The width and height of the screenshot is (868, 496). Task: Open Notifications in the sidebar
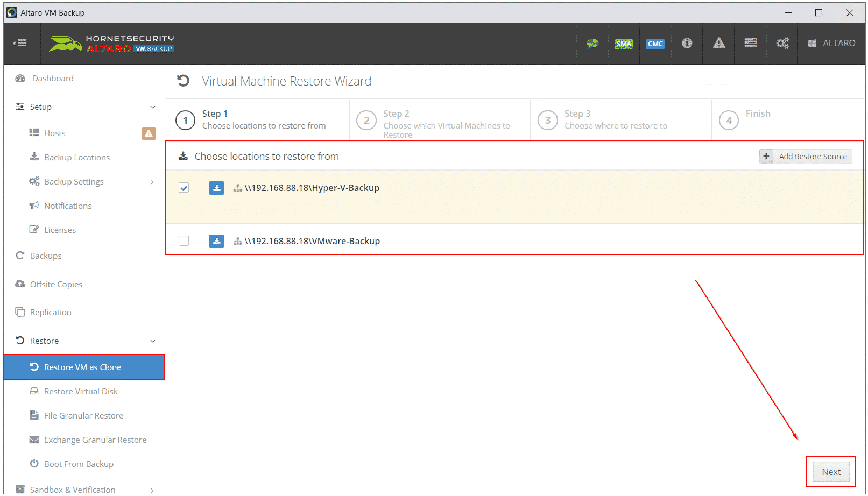pos(68,206)
